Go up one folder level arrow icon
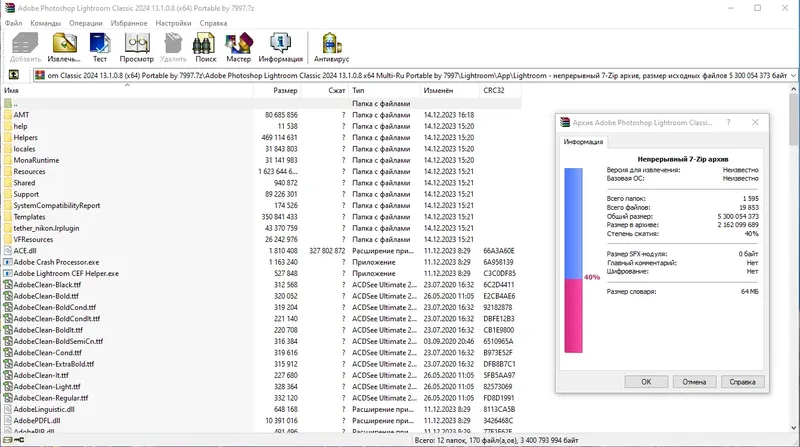 14,75
